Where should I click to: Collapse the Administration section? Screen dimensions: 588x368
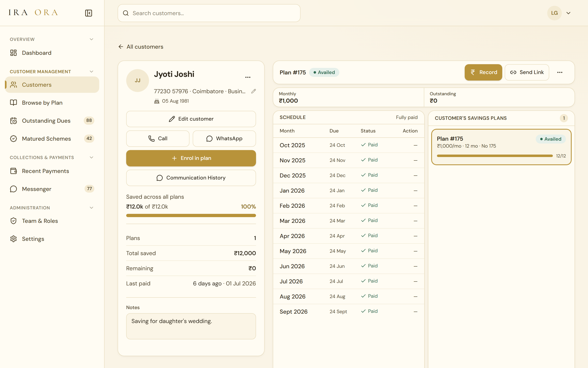click(91, 208)
